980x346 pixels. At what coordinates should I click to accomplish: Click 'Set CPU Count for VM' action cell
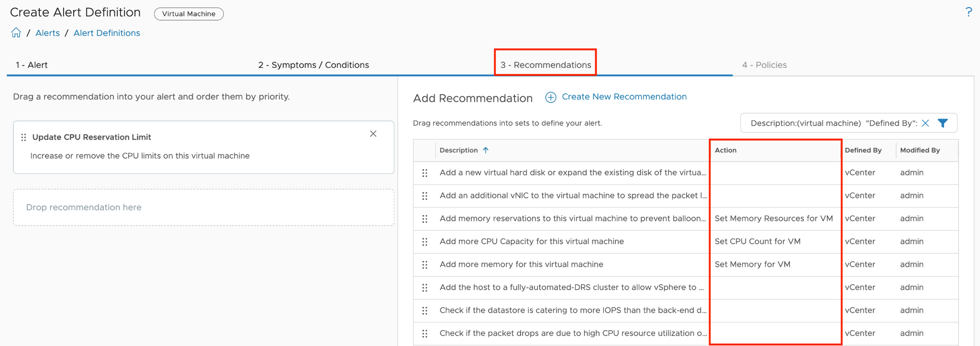pos(757,241)
